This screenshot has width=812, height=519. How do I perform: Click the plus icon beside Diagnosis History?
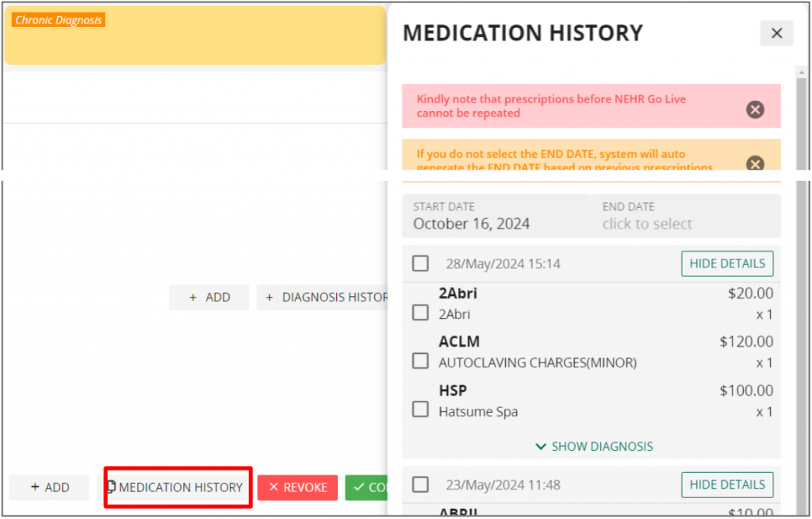[x=270, y=298]
